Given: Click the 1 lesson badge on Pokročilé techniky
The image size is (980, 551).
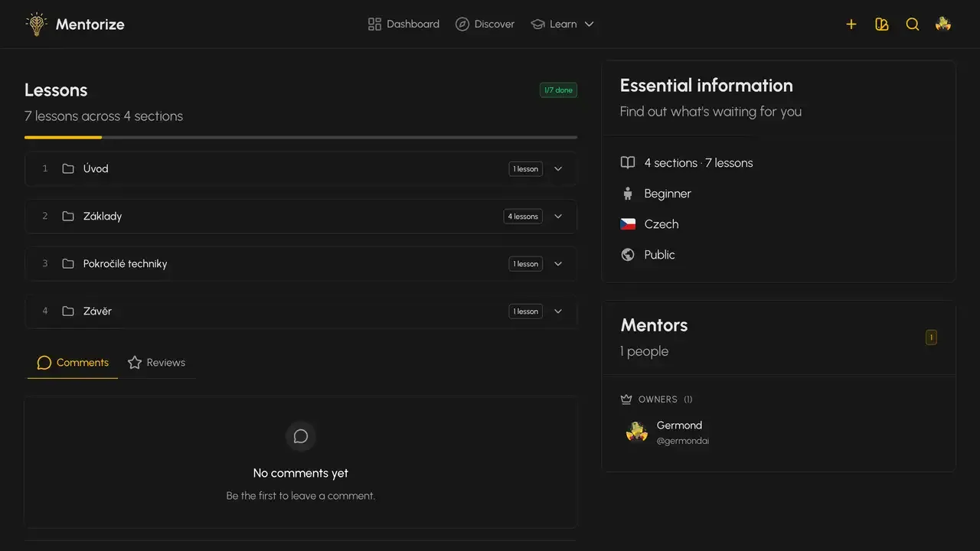Looking at the screenshot, I should (x=526, y=263).
